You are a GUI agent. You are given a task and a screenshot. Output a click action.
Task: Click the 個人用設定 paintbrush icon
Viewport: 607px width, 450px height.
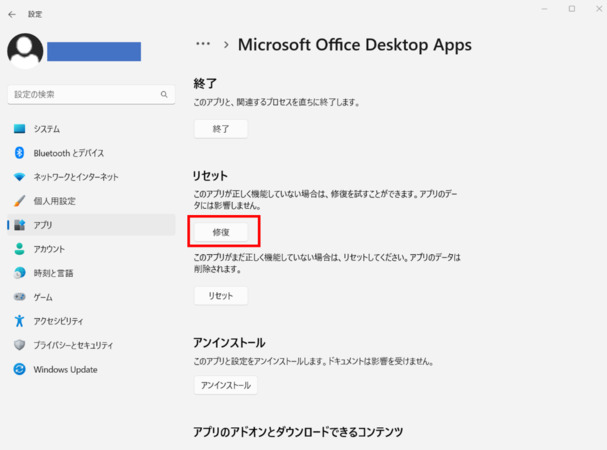click(x=19, y=201)
